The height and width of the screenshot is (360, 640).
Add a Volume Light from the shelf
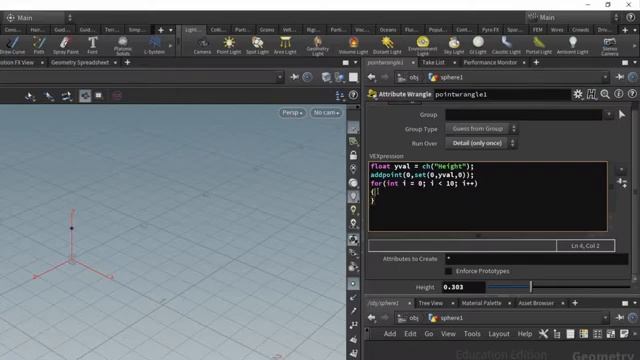click(x=353, y=45)
